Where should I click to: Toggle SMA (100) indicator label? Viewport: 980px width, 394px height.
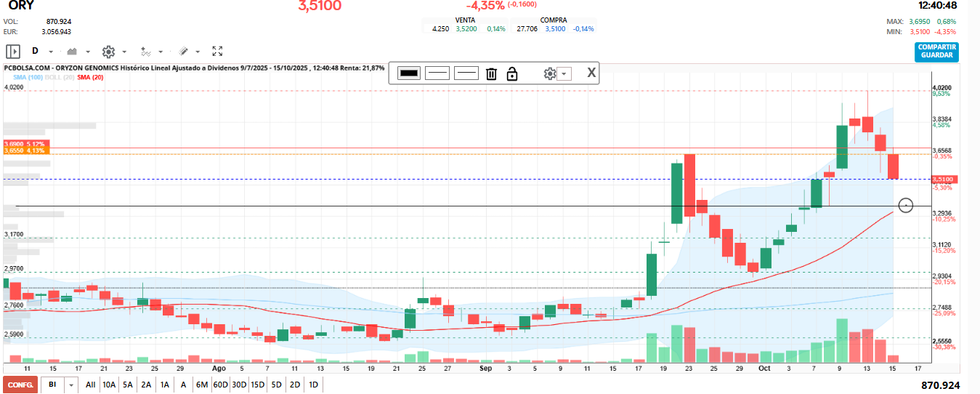(28, 77)
